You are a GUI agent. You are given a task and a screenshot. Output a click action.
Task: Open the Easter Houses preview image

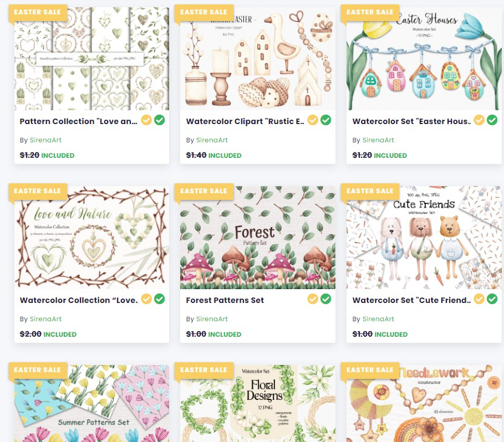[x=424, y=59]
